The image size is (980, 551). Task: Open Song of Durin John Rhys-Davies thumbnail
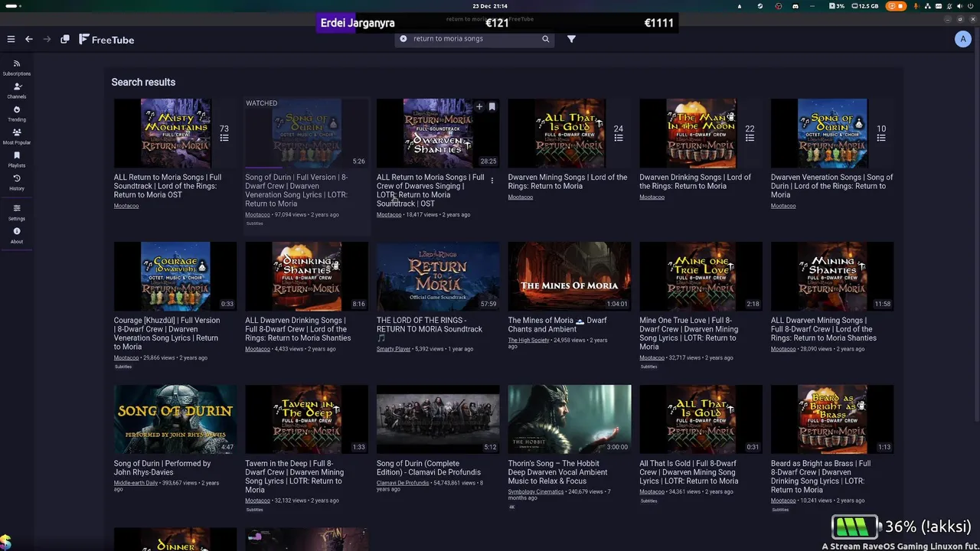(x=175, y=419)
